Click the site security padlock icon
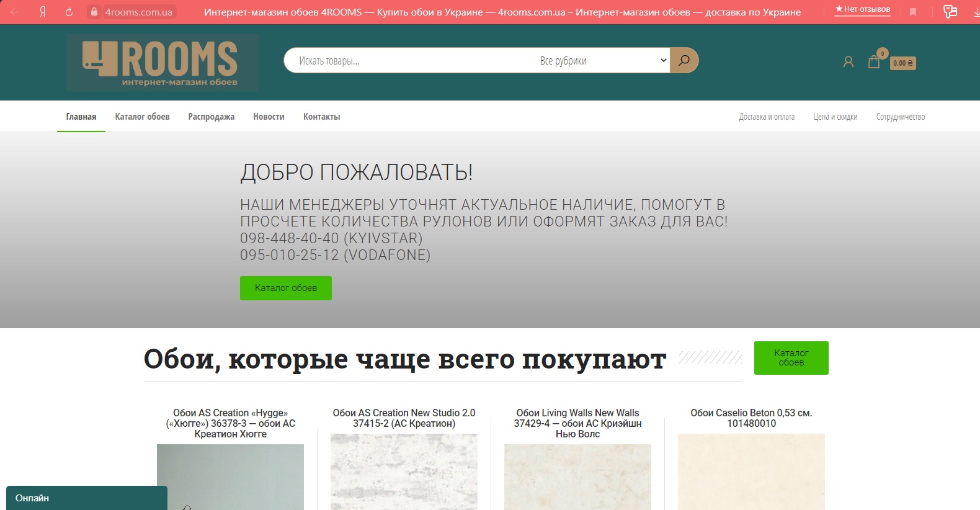 (94, 12)
